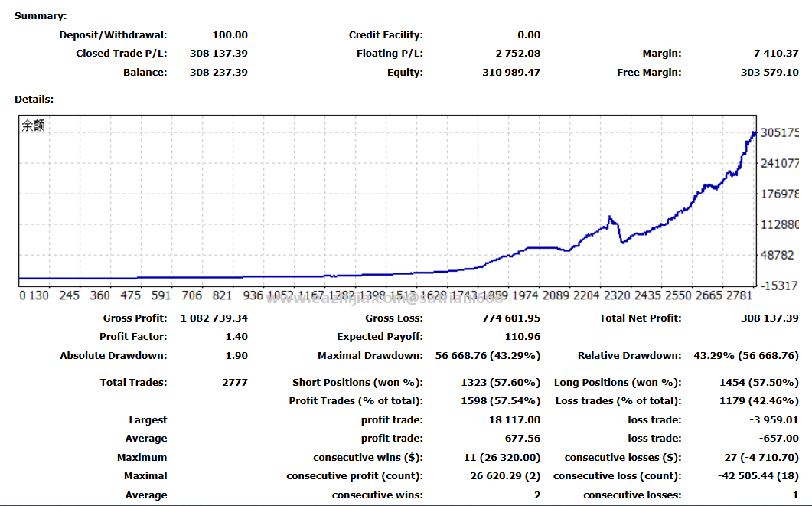Click the Floating P/L value 2 752.08

(x=518, y=54)
